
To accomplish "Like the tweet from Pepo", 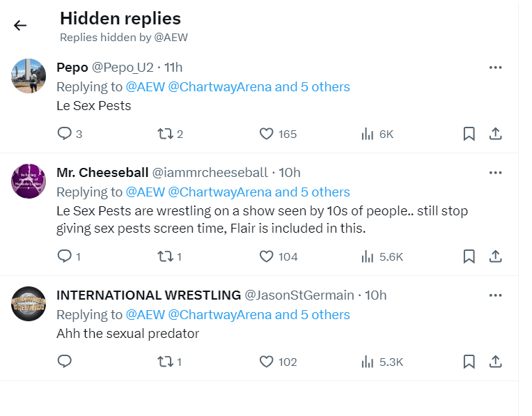I will [x=266, y=134].
